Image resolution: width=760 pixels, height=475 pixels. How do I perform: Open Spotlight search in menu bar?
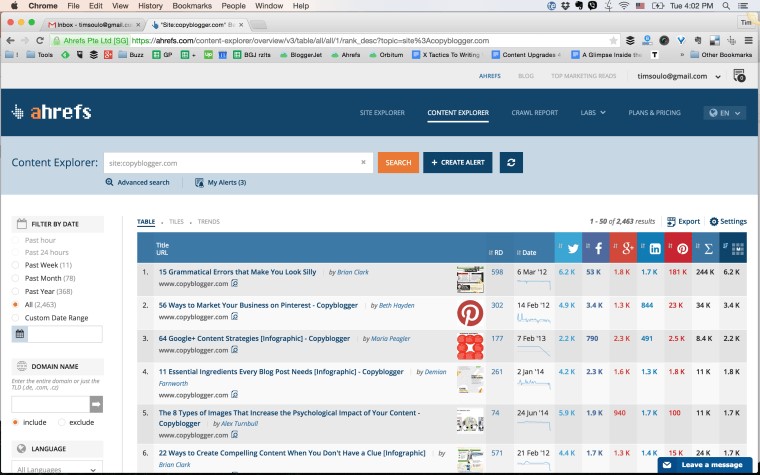[726, 6]
